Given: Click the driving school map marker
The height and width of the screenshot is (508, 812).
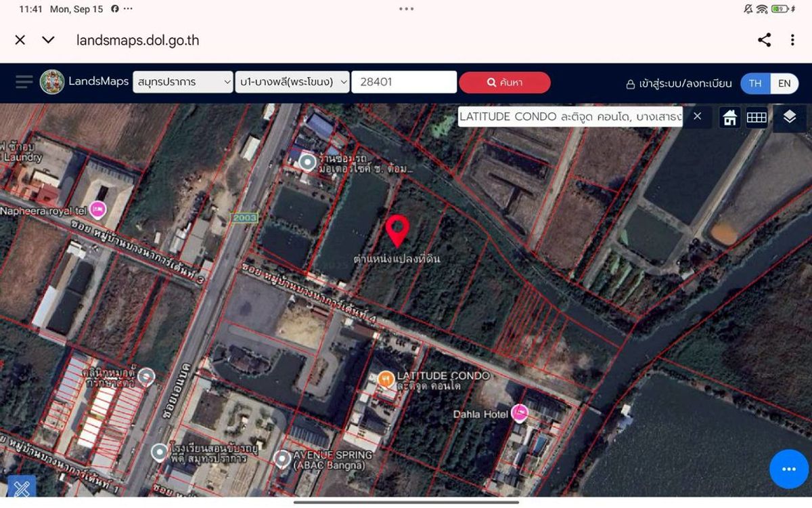Looking at the screenshot, I should pyautogui.click(x=160, y=452).
